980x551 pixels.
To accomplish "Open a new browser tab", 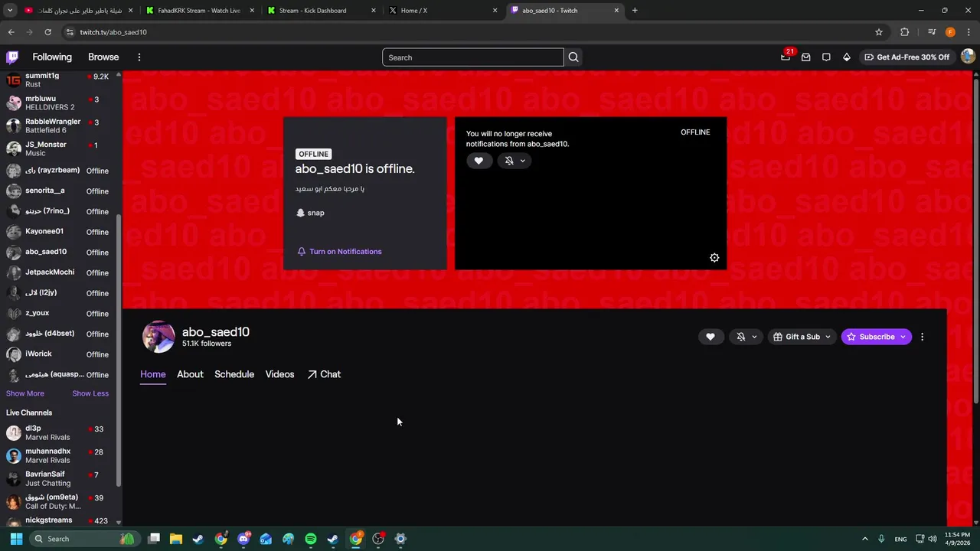I will tap(635, 11).
